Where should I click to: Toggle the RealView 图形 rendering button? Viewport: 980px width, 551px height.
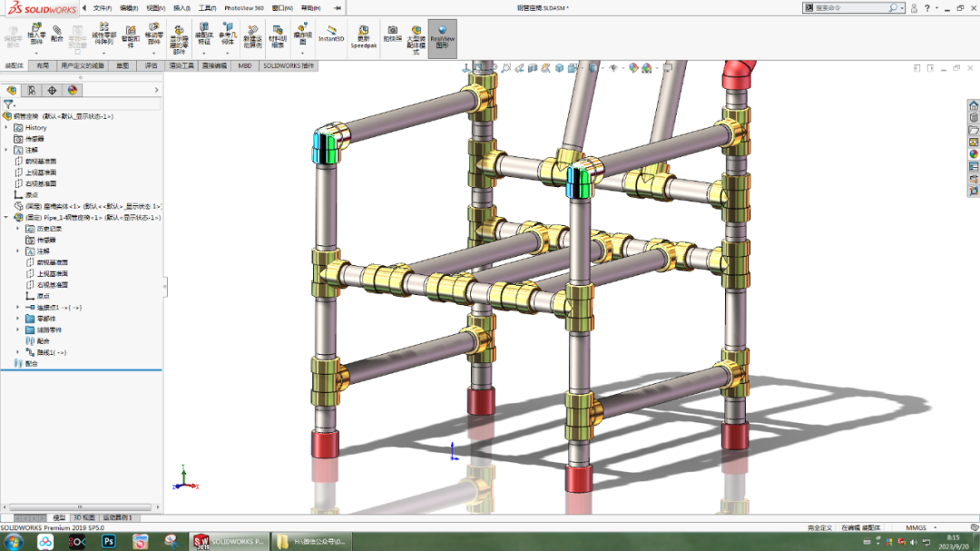(442, 36)
